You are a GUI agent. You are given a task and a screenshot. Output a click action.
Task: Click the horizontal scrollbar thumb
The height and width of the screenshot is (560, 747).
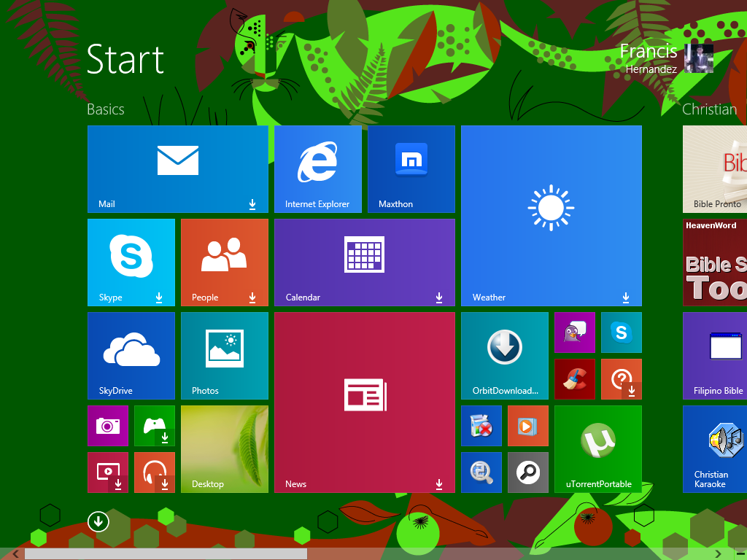coord(166,554)
